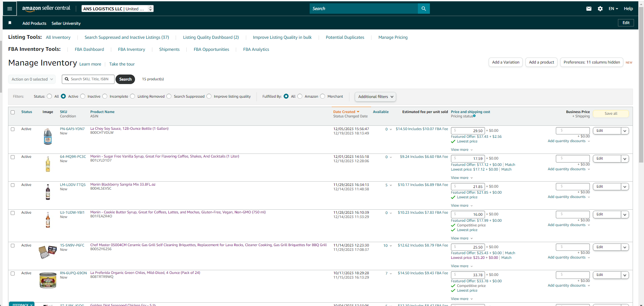Open the hamburger navigation menu
The image size is (644, 306).
click(x=10, y=9)
